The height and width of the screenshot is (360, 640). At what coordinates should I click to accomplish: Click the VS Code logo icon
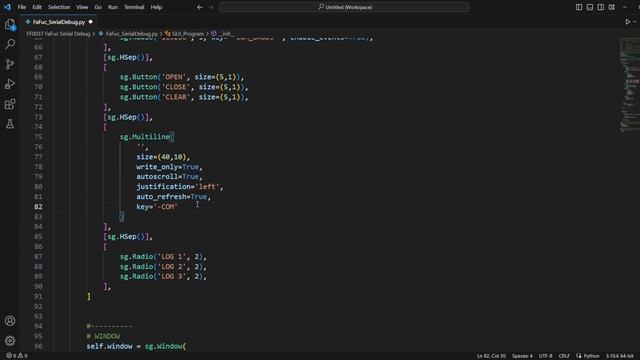tap(7, 7)
